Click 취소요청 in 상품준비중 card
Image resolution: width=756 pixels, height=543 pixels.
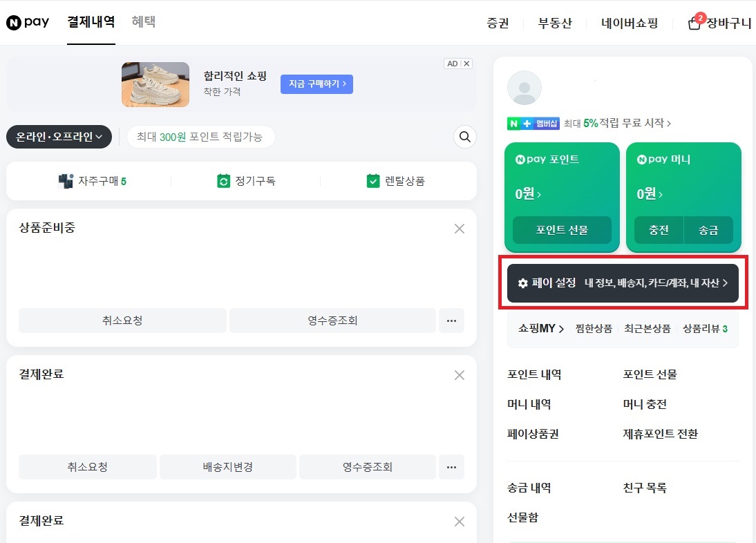point(122,321)
